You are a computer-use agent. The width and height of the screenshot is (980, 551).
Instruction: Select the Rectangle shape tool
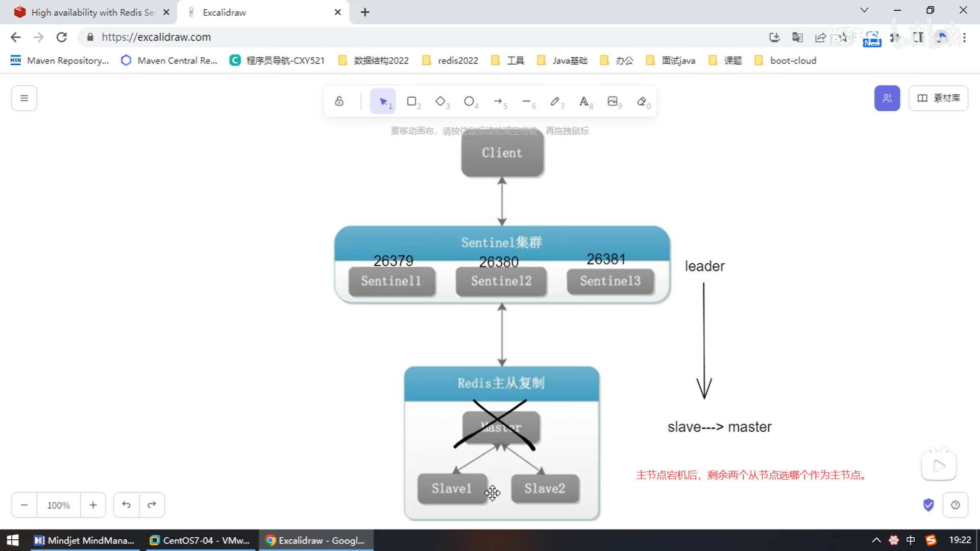coord(412,102)
